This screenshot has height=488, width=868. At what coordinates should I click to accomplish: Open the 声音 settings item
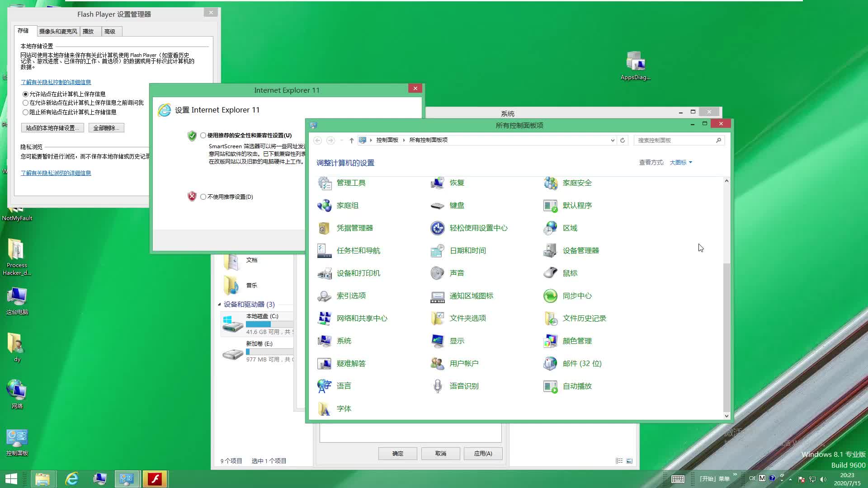point(447,273)
